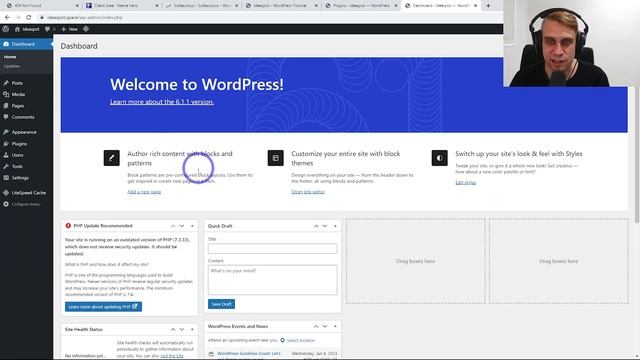
Task: Reload the page with browser refresh icon
Action: click(x=29, y=17)
